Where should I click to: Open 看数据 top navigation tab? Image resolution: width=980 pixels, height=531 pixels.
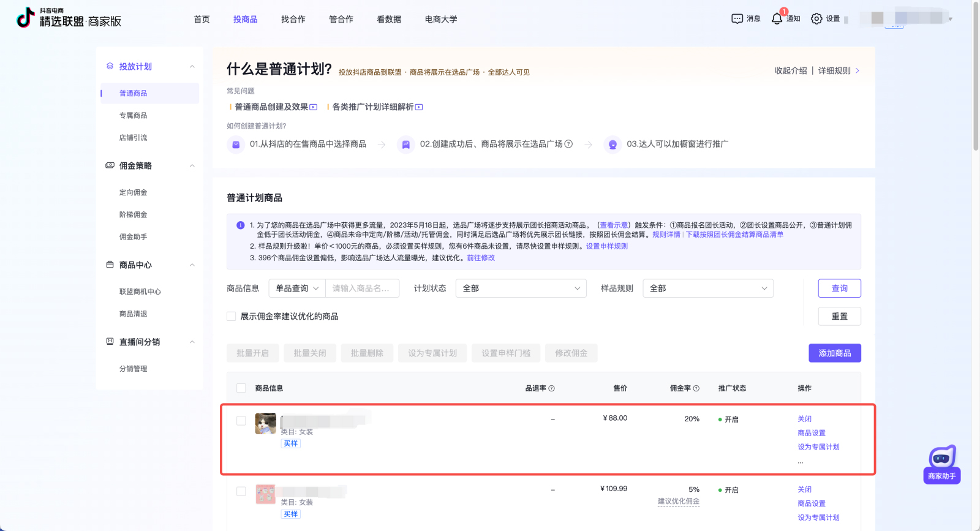click(x=389, y=19)
